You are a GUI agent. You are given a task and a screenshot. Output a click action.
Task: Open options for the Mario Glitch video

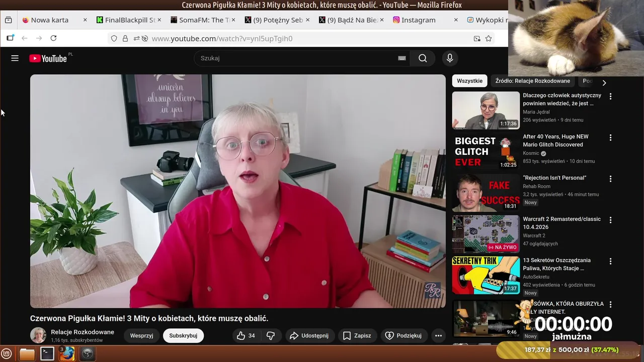[x=610, y=137]
